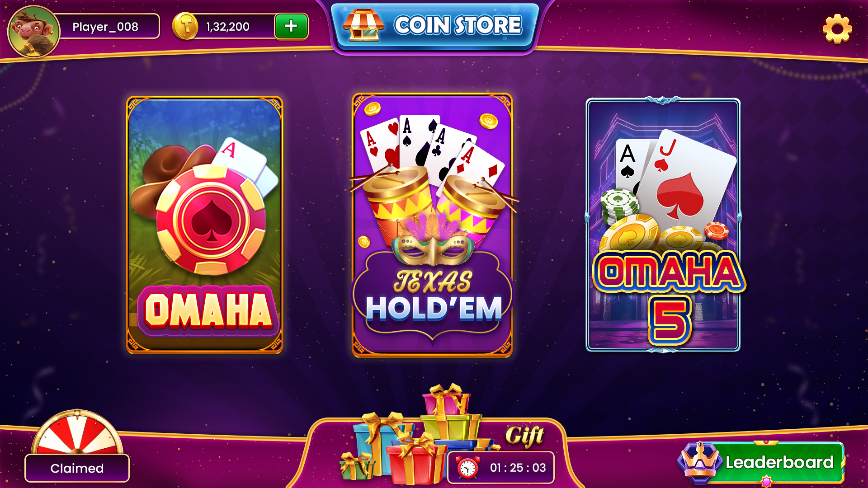This screenshot has width=868, height=488.
Task: Open settings with the gear icon
Action: point(837,28)
